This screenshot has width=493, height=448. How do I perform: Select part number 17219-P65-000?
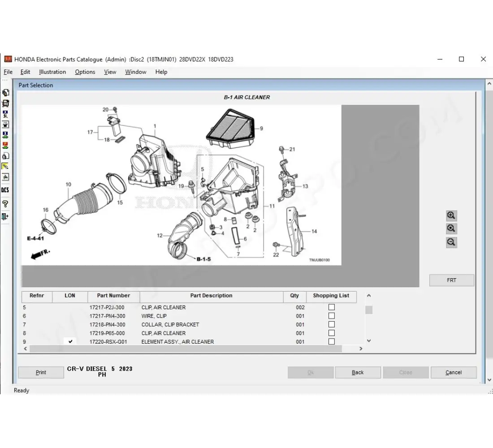coord(107,333)
